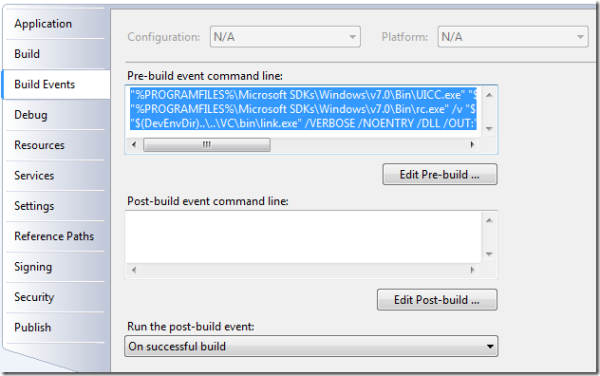Image resolution: width=600 pixels, height=376 pixels.
Task: Click the Edit Pre-build button
Action: coord(440,174)
